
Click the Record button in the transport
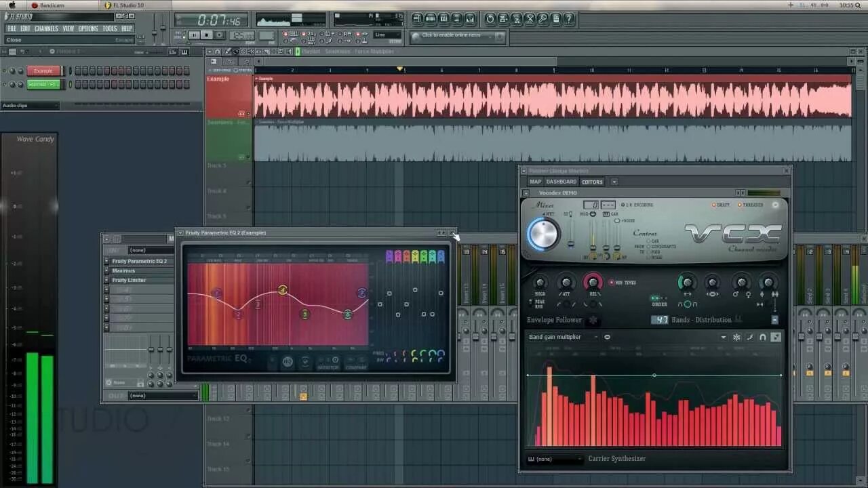click(x=220, y=35)
